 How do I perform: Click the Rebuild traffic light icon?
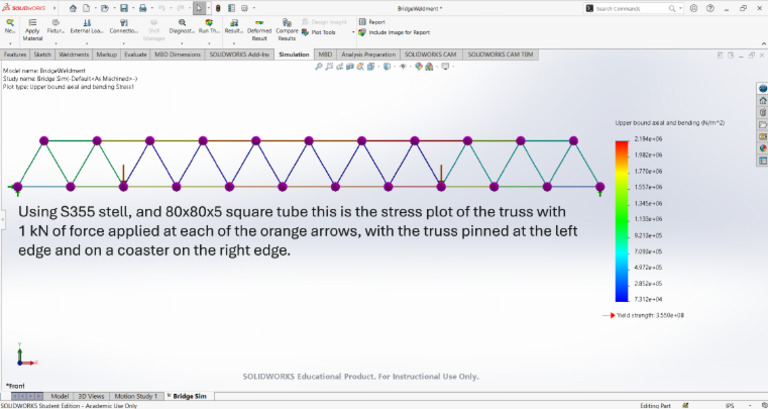coord(218,8)
